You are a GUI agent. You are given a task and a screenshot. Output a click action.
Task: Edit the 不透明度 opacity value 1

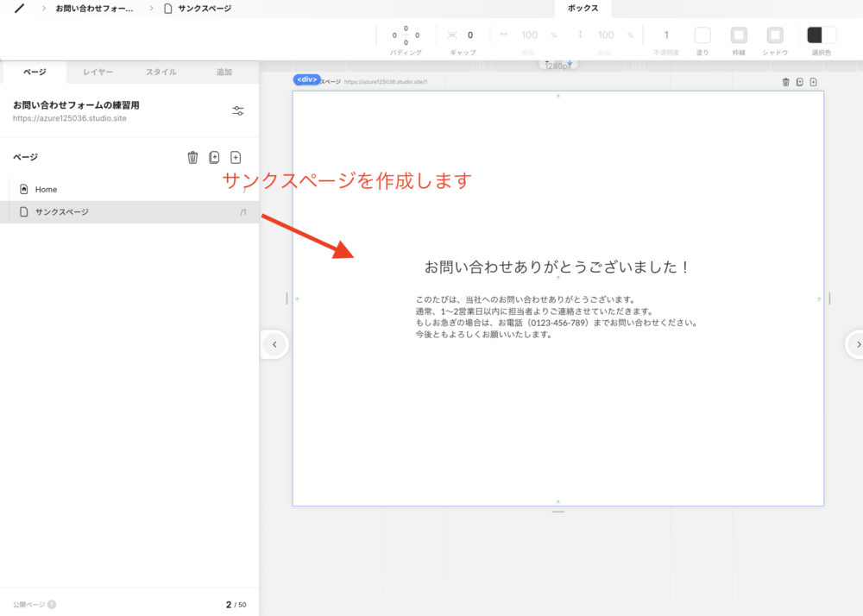pyautogui.click(x=666, y=35)
